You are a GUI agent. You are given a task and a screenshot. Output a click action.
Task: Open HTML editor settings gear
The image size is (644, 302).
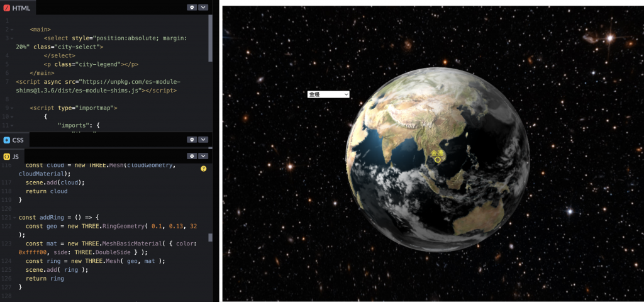click(x=192, y=8)
